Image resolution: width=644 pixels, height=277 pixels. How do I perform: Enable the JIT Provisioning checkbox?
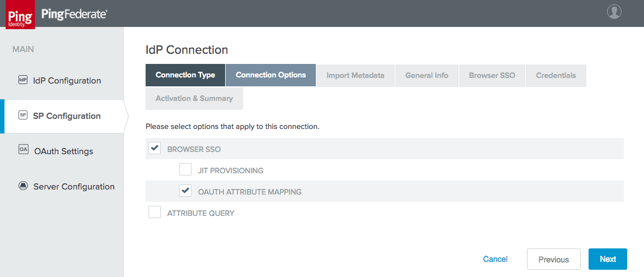tap(185, 169)
